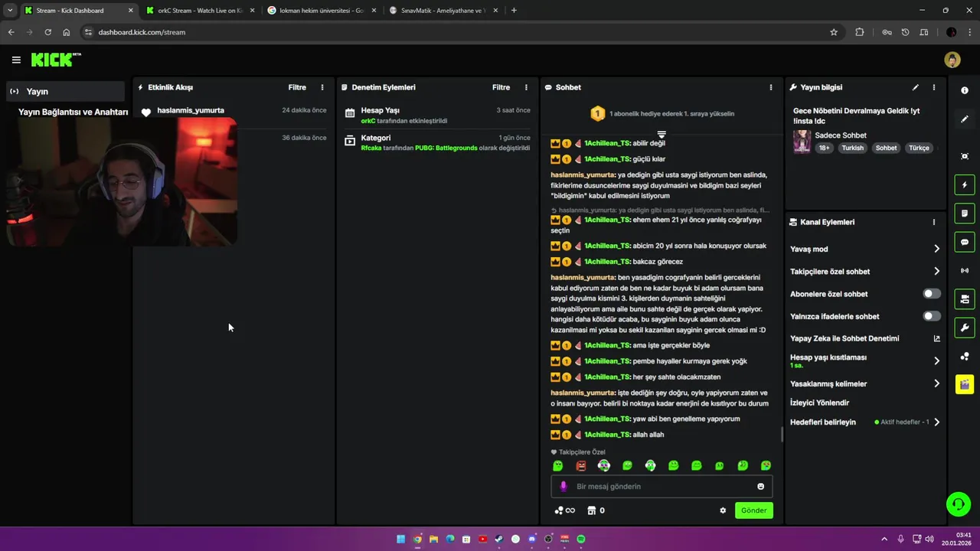980x551 pixels.
Task: Toggle Yalnızca ifadelerle sohbet switch
Action: point(931,316)
